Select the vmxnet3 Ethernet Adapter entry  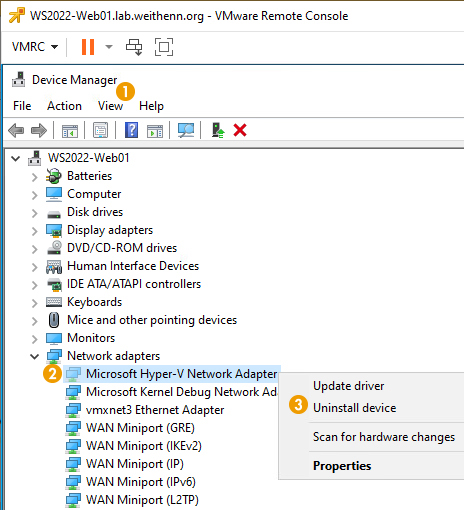point(155,410)
